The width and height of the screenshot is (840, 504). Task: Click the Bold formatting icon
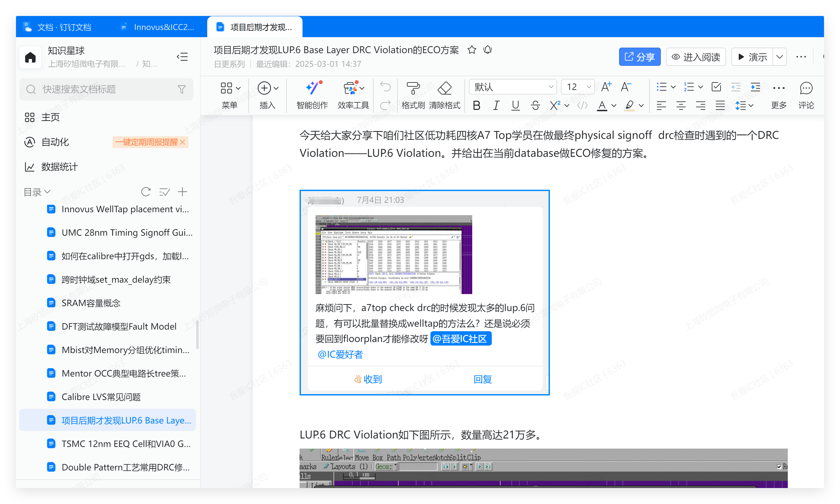coord(476,106)
